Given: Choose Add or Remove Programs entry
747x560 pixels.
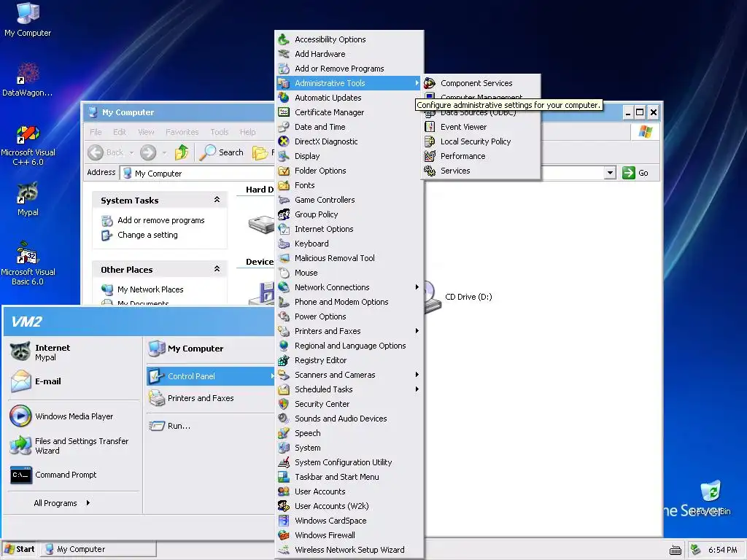Looking at the screenshot, I should 349,69.
